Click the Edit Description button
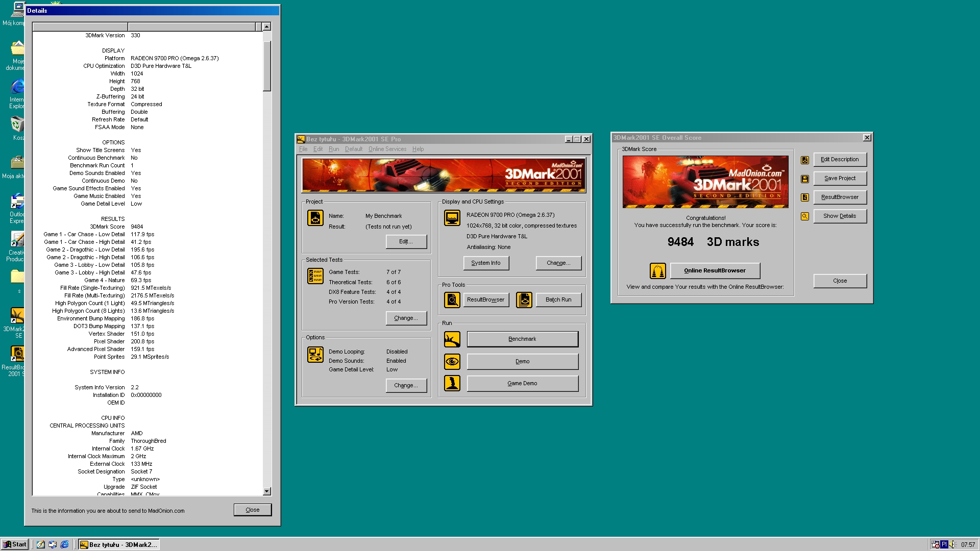Viewport: 980px width, 551px height. 840,160
